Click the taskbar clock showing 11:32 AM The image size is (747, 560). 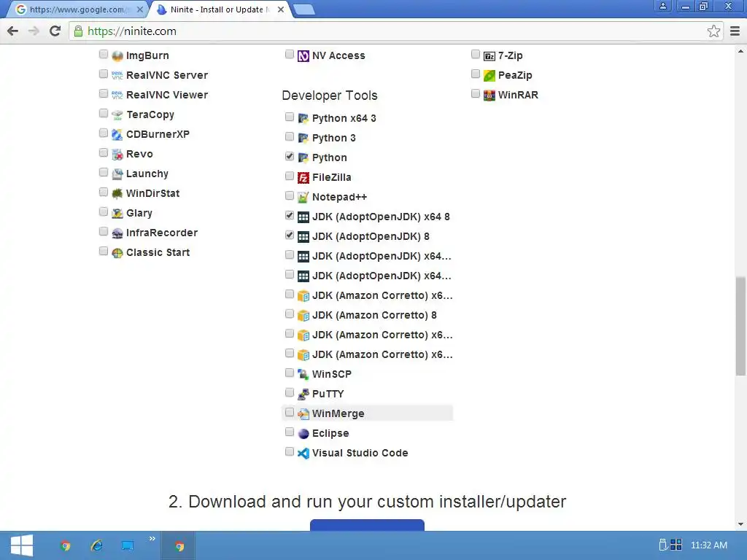tap(709, 545)
